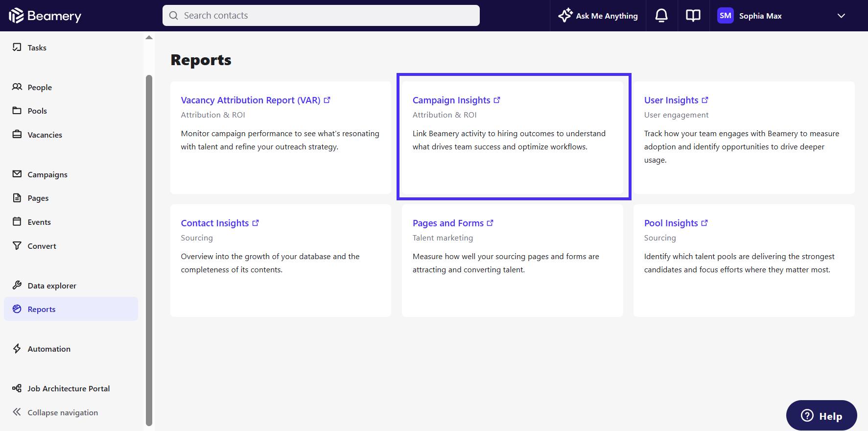This screenshot has width=868, height=431.
Task: Click the People sidebar icon
Action: coord(17,87)
